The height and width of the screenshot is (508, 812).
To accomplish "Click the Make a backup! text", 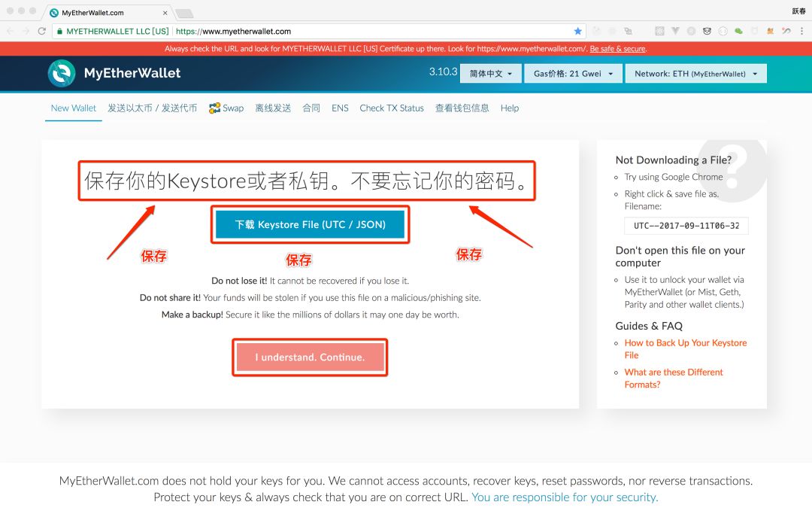I will click(192, 315).
